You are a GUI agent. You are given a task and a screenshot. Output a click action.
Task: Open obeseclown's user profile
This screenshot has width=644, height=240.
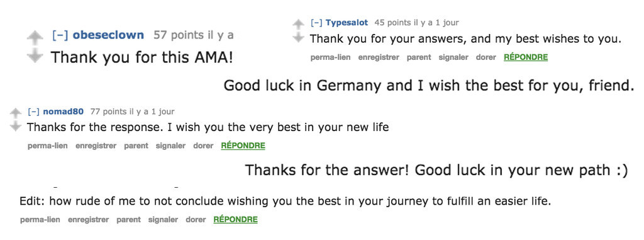pos(108,35)
